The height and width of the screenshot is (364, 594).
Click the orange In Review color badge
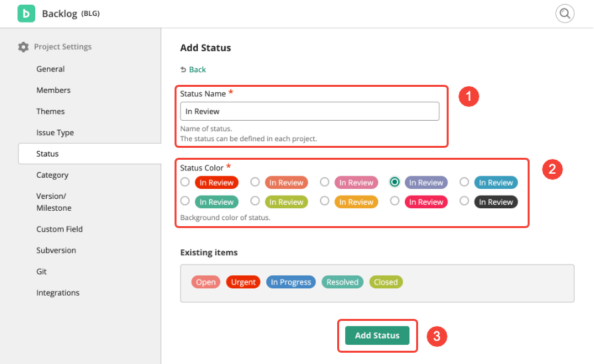286,182
